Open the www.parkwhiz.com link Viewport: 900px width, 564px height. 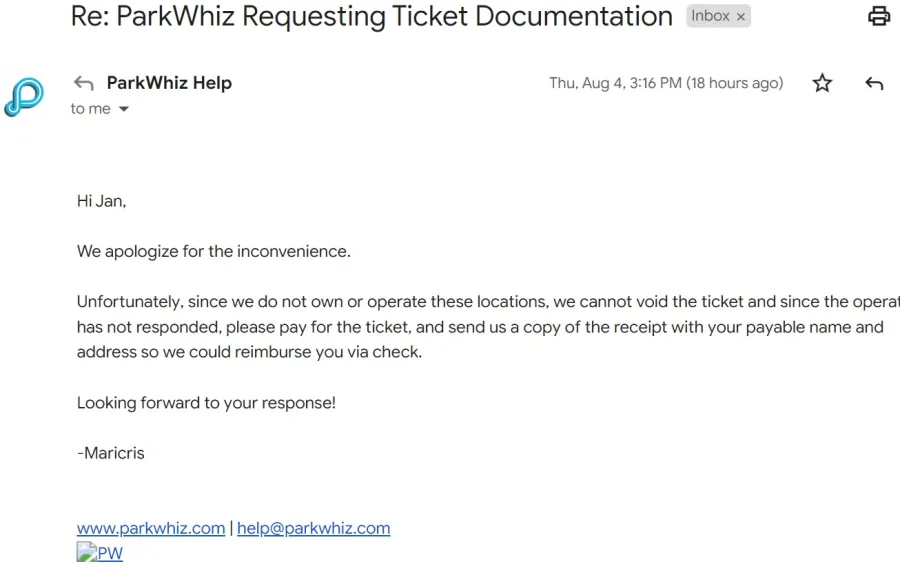tap(151, 528)
